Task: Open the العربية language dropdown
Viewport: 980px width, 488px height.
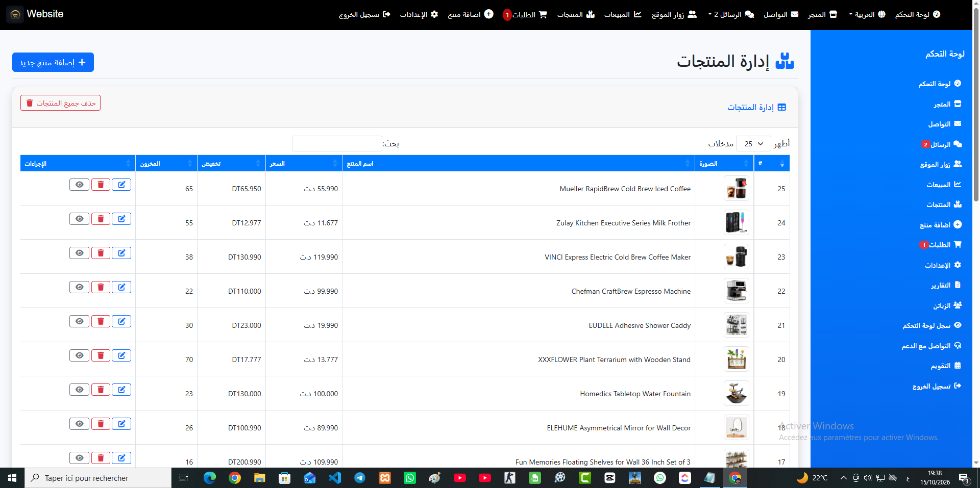Action: (x=867, y=14)
